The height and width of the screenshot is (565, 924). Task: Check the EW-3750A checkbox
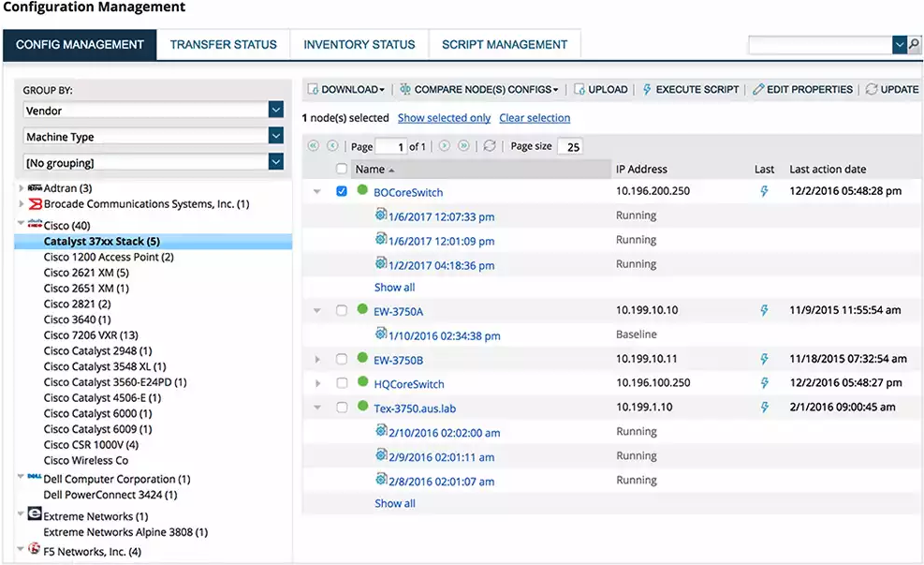[342, 310]
